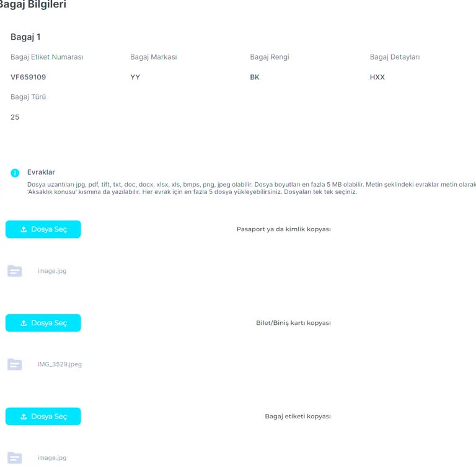
Task: Click the Bagaj Markası value YY
Action: coord(135,77)
